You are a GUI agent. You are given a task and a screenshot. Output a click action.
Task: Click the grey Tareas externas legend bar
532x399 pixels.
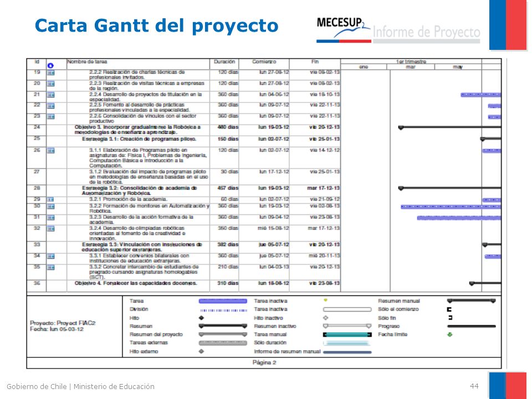tap(223, 343)
